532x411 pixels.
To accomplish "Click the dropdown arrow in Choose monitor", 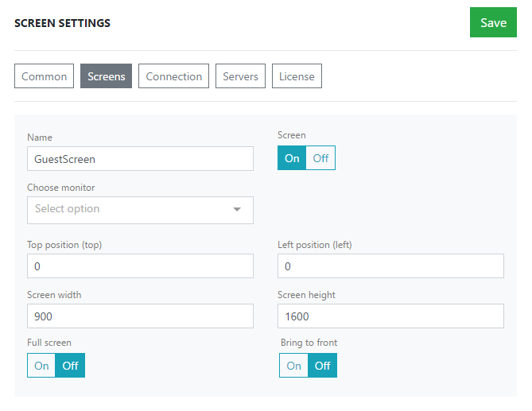I will 237,209.
